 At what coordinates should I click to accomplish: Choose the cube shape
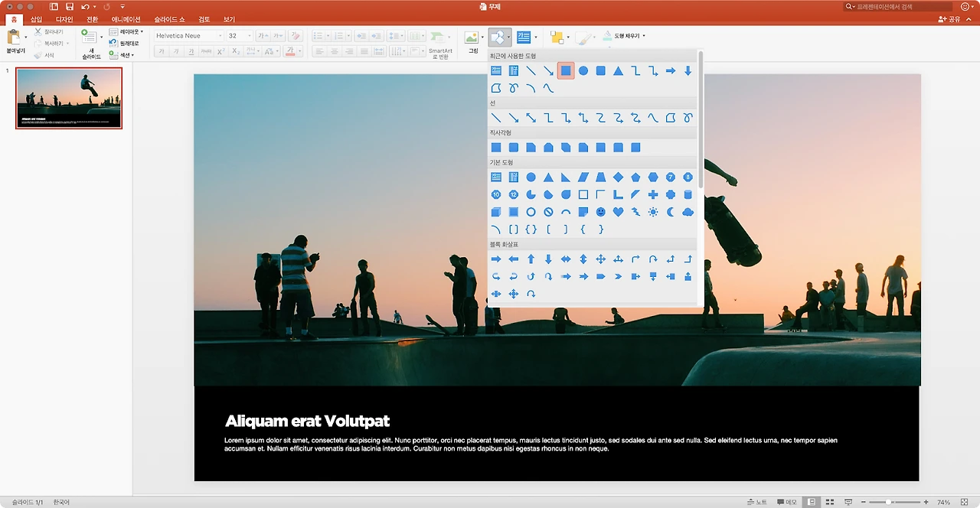[x=495, y=212]
